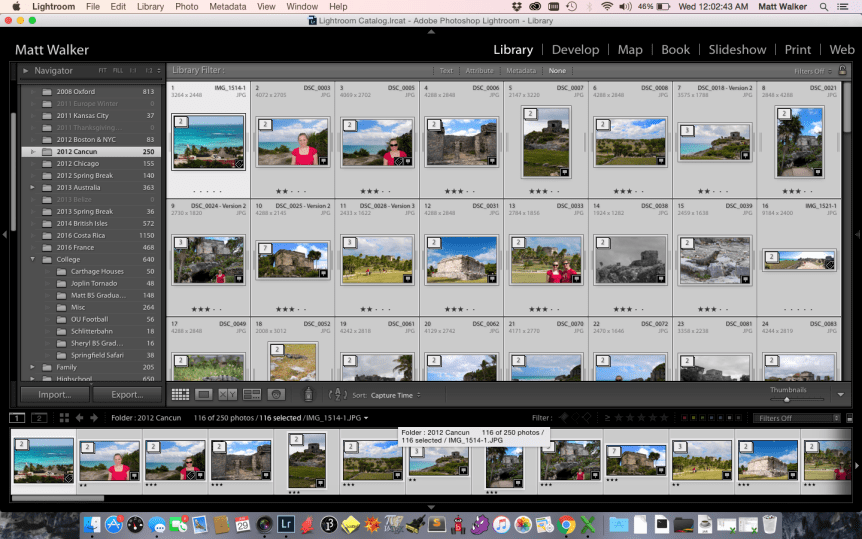Set Navigator zoom to 1:1
Viewport: 862px width, 539px height.
click(x=133, y=70)
